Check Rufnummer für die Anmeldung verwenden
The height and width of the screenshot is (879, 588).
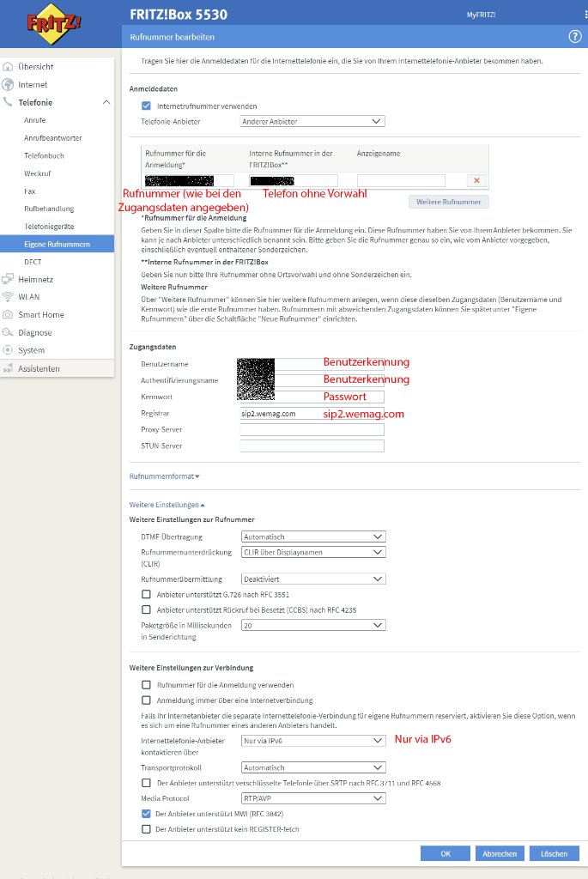(x=146, y=684)
